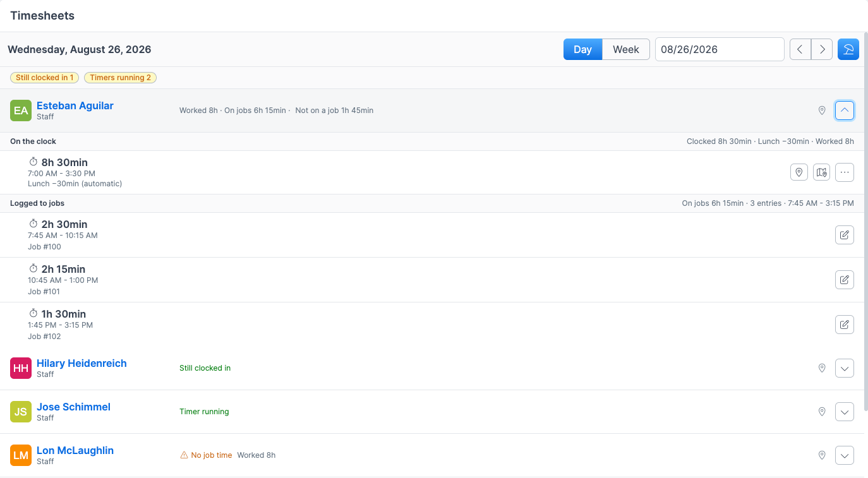868x478 pixels.
Task: Go to the previous day
Action: coord(800,49)
